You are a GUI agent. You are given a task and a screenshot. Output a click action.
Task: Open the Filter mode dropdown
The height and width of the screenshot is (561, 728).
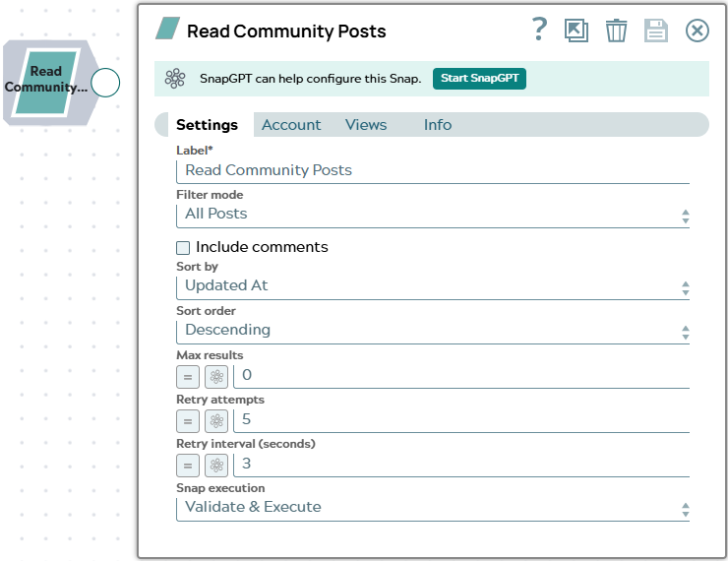pos(433,215)
